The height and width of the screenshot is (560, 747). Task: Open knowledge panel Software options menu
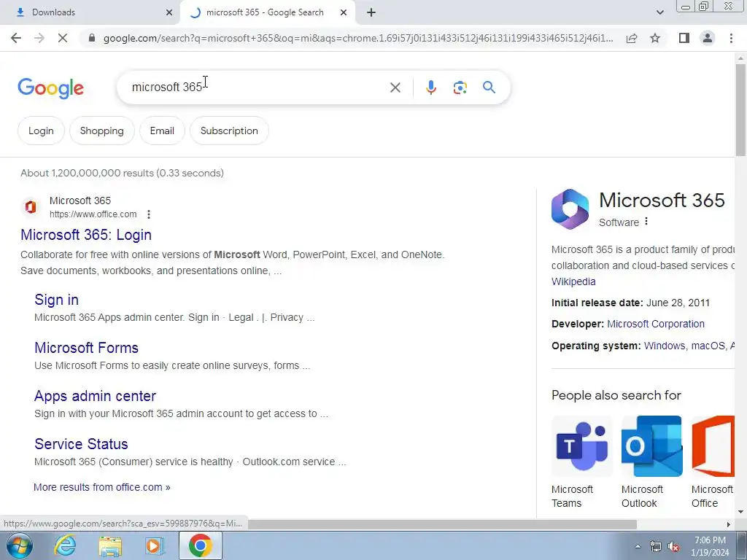pos(646,222)
